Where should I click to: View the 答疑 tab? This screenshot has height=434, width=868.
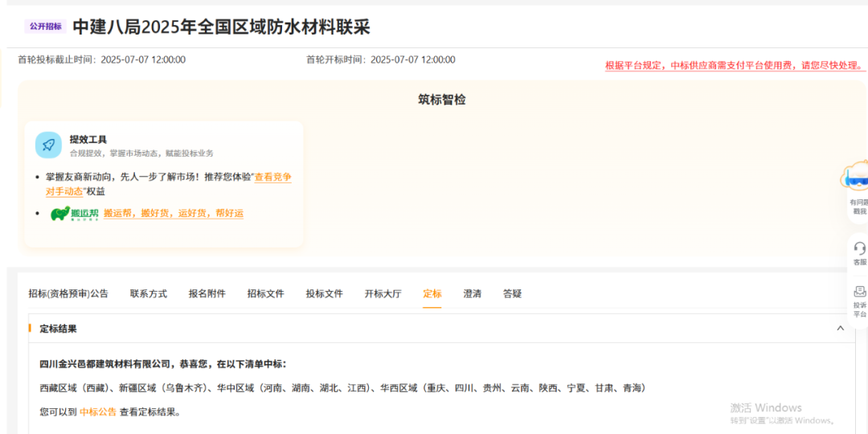pyautogui.click(x=513, y=294)
